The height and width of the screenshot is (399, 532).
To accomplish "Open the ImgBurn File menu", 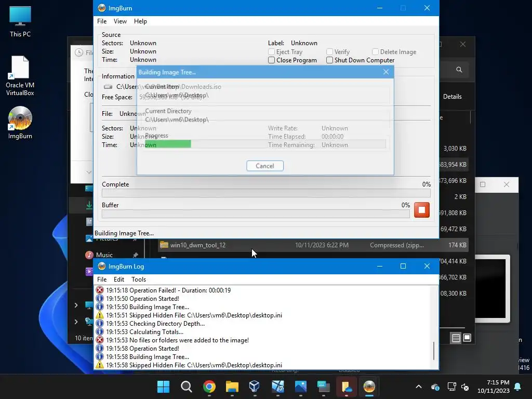I will tap(102, 21).
